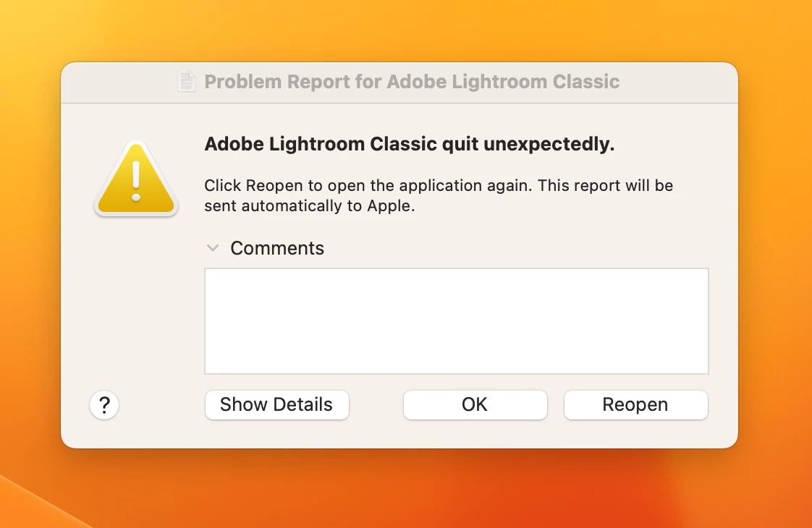Click the yellow warning triangle icon
Screen dimensions: 812x528
click(136, 179)
